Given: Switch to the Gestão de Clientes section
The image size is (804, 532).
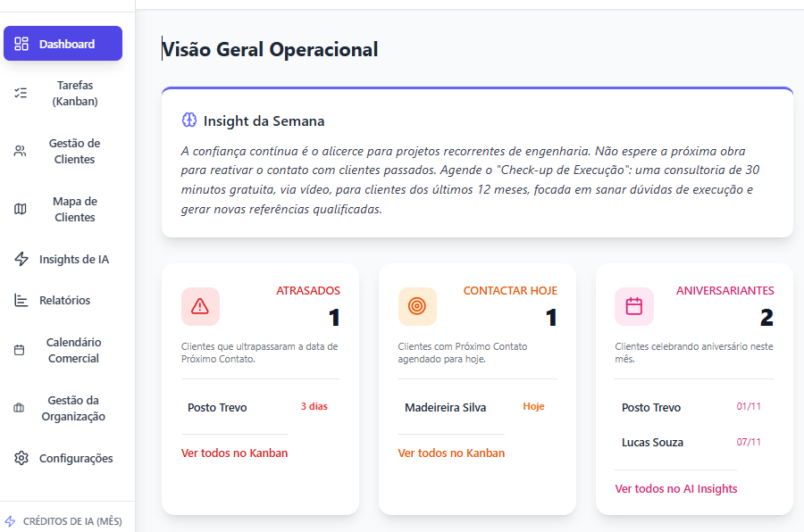Looking at the screenshot, I should pyautogui.click(x=74, y=151).
